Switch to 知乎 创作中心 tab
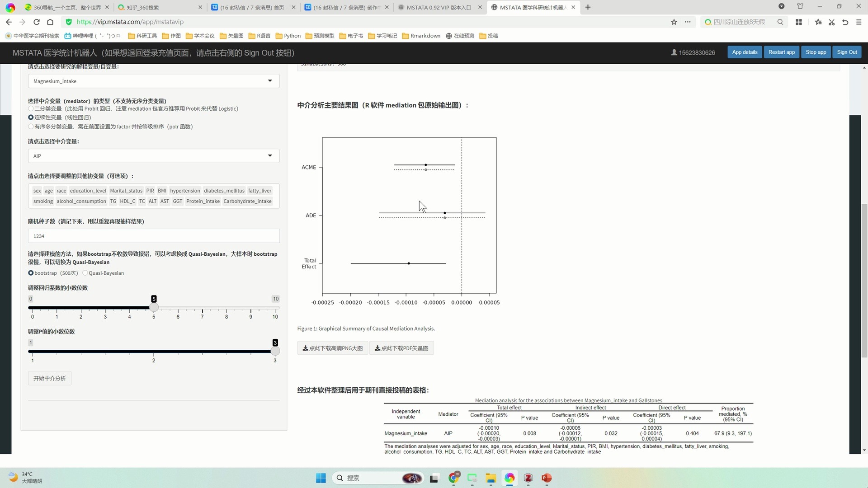This screenshot has width=868, height=488. click(x=345, y=7)
